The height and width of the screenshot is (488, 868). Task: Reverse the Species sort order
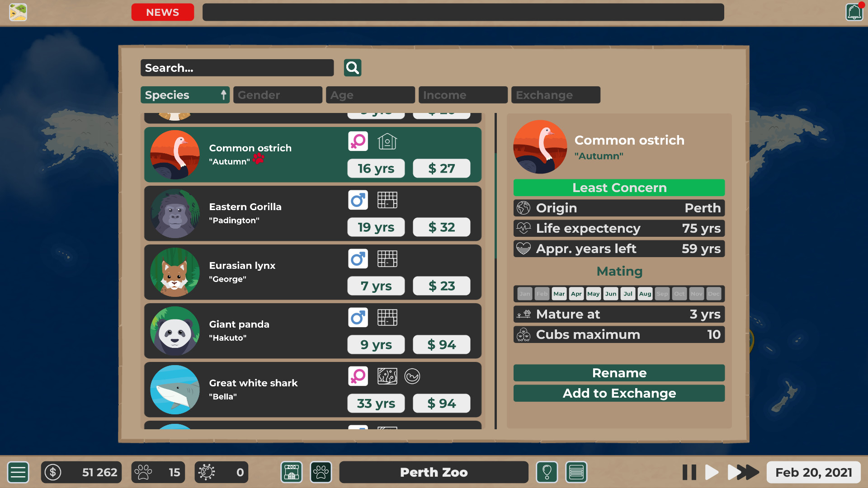click(x=223, y=95)
